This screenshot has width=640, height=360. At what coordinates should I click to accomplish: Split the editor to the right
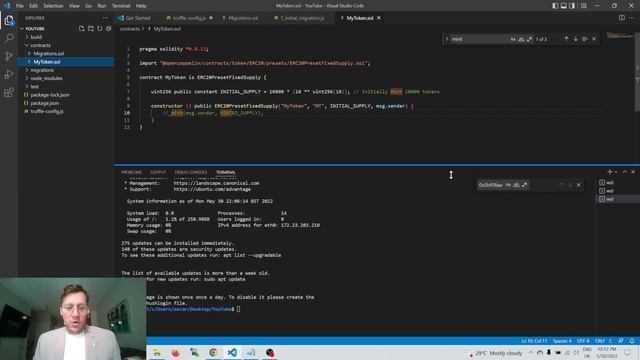[622, 18]
